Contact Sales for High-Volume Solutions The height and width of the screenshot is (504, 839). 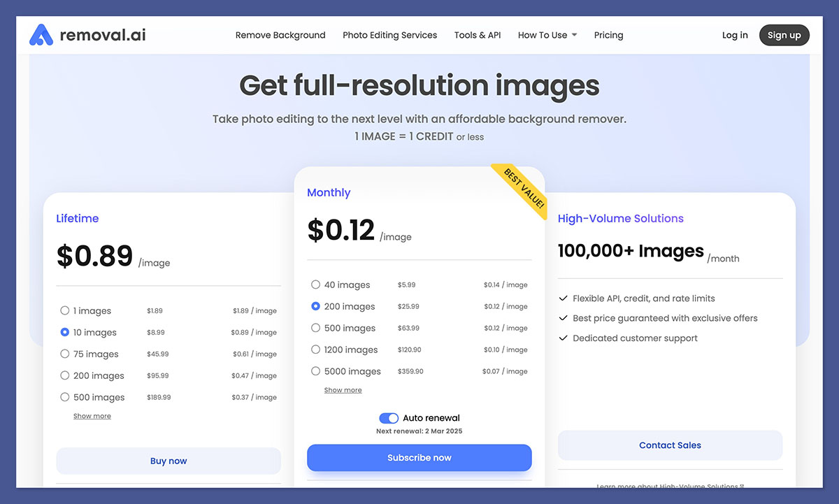(669, 445)
